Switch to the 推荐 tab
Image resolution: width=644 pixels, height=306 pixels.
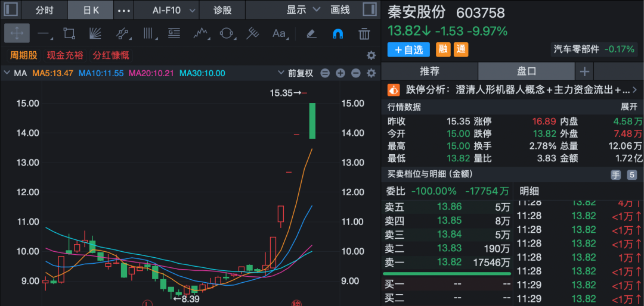point(429,71)
